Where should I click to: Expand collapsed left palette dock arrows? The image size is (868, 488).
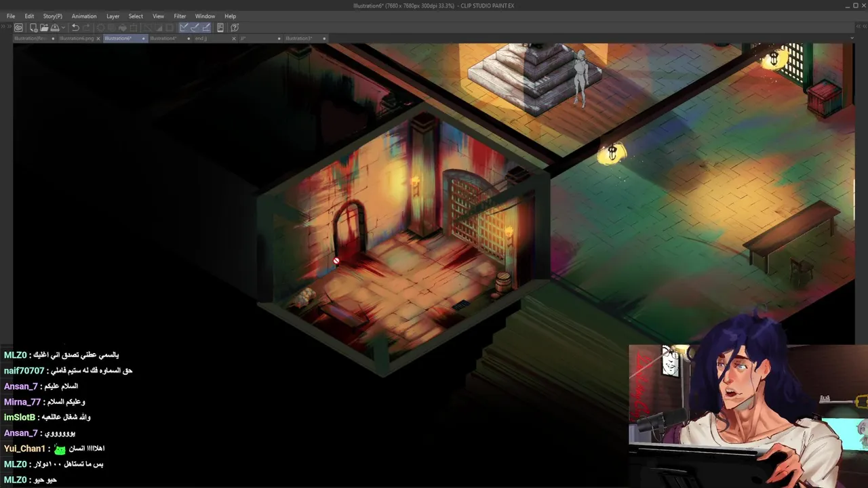coord(7,26)
